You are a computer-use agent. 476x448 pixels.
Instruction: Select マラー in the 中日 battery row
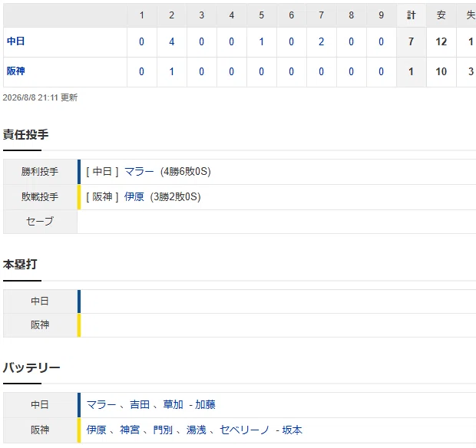[x=101, y=404]
